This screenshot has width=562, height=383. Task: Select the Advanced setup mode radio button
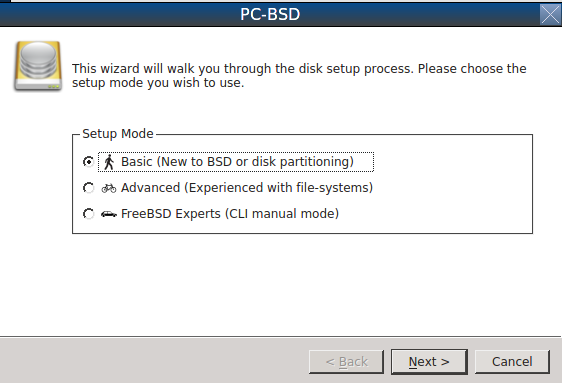[88, 188]
